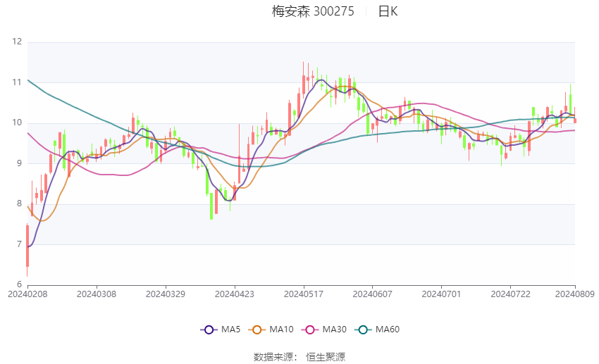Toggle the MA30 pink legend circle icon
Viewport: 599px width, 364px height.
tap(310, 330)
